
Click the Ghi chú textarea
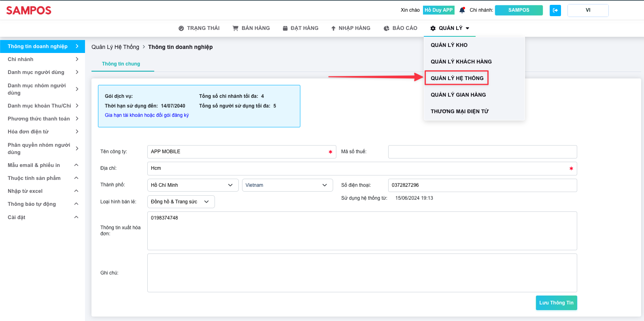(362, 273)
